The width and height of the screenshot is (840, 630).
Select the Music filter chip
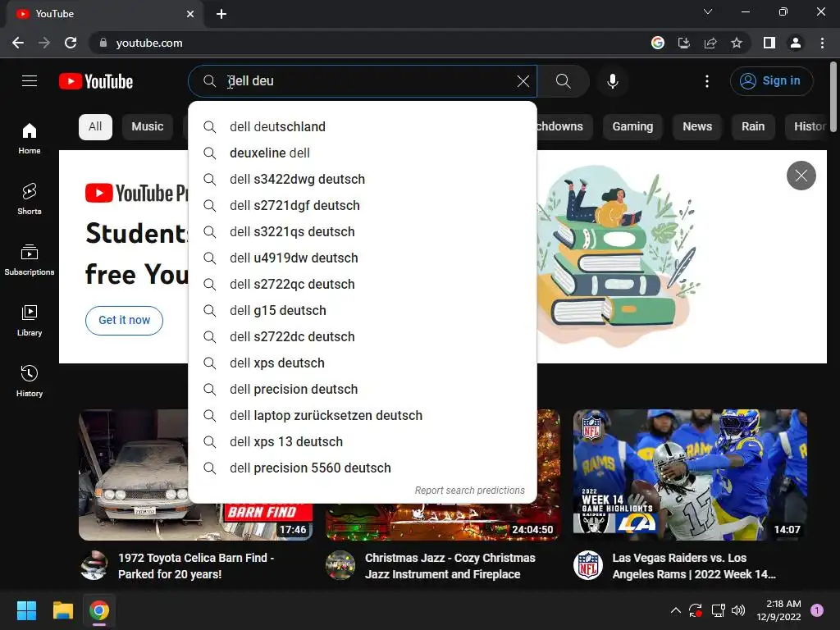click(148, 127)
